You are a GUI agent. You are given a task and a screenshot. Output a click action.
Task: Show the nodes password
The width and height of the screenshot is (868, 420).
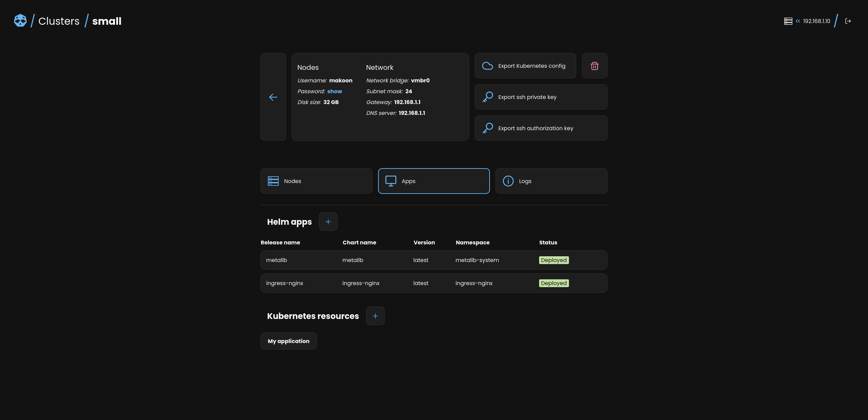pos(334,91)
